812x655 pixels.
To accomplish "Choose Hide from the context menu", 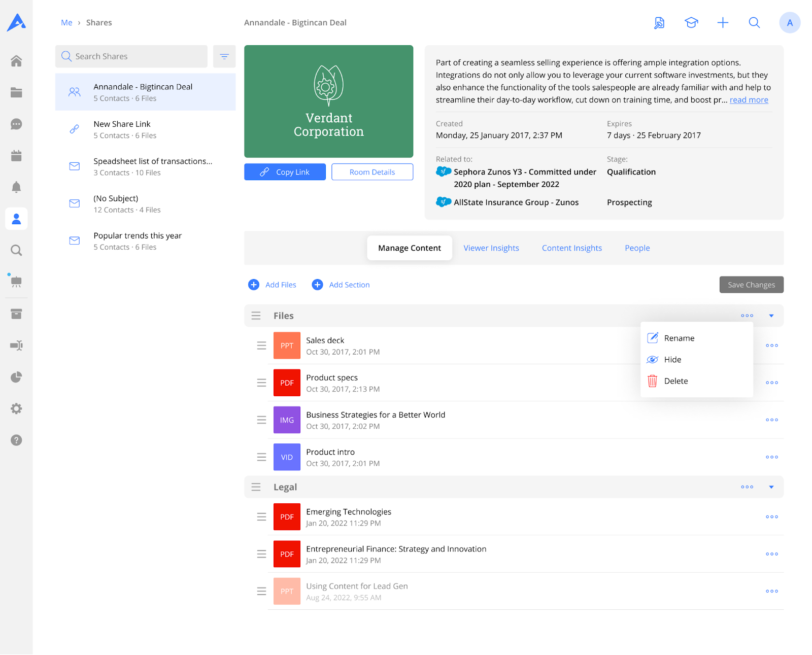I will coord(672,360).
